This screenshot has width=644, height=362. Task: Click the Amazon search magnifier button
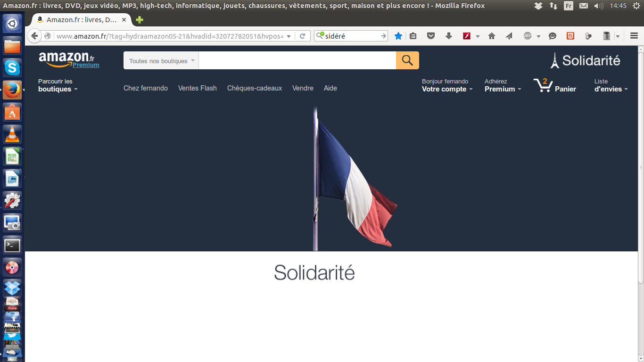coord(407,60)
